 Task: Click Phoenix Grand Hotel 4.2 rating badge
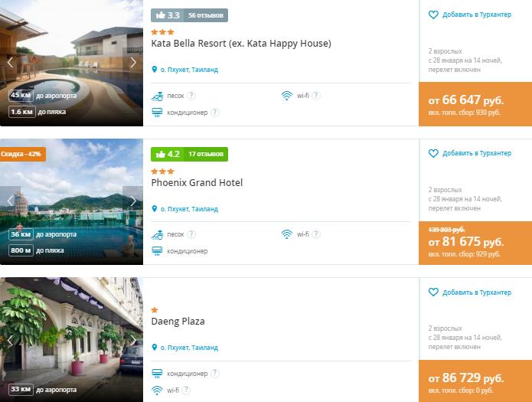pos(189,154)
